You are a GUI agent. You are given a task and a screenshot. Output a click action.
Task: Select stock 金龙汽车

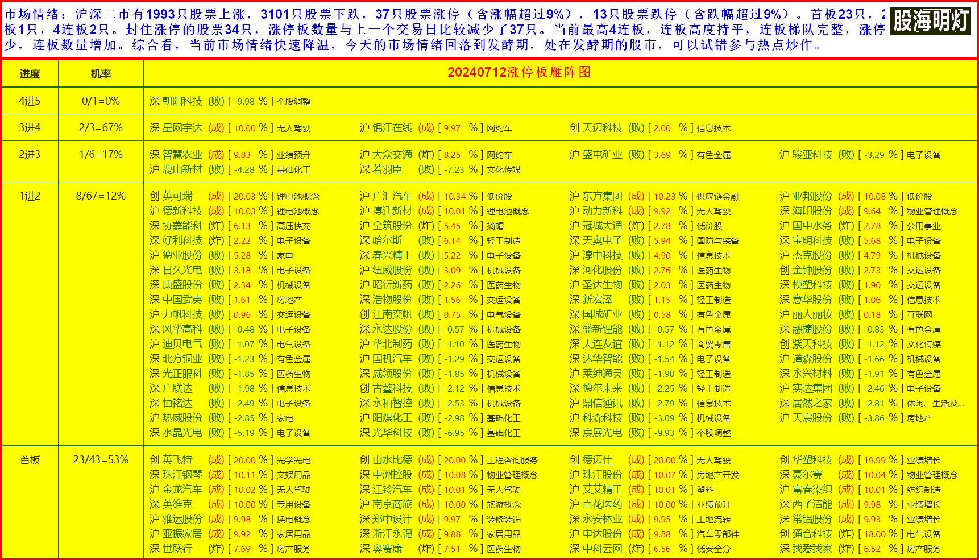[182, 490]
